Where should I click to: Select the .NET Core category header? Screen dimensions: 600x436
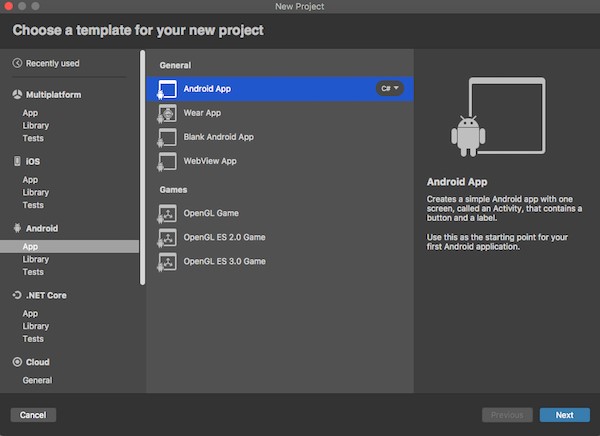point(46,295)
